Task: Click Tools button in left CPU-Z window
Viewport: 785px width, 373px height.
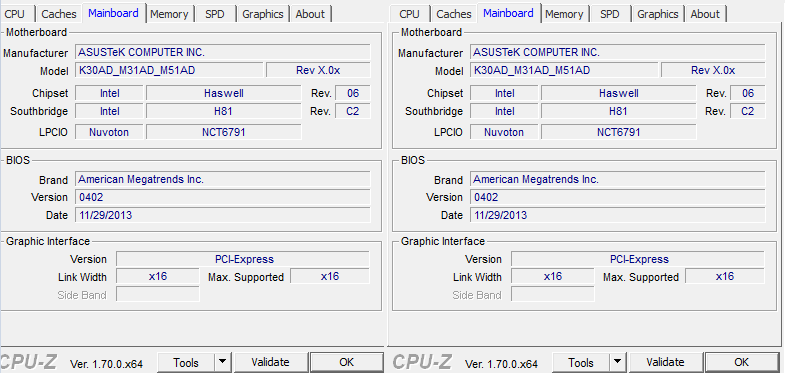Action: pos(186,362)
